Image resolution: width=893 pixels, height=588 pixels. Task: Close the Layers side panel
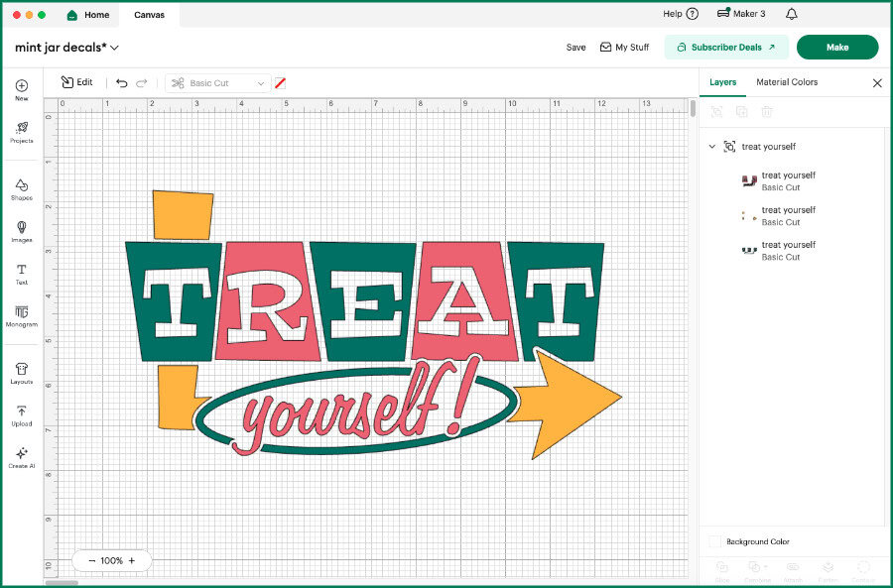[x=877, y=83]
